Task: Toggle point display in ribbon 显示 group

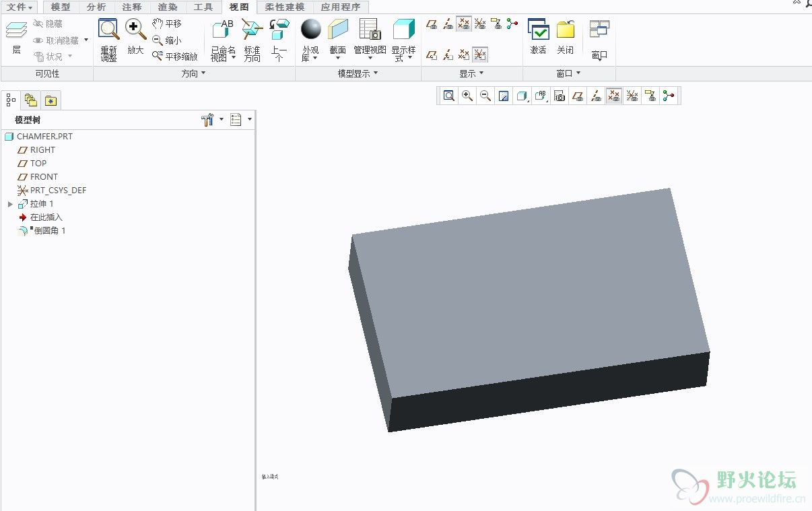Action: (x=464, y=24)
